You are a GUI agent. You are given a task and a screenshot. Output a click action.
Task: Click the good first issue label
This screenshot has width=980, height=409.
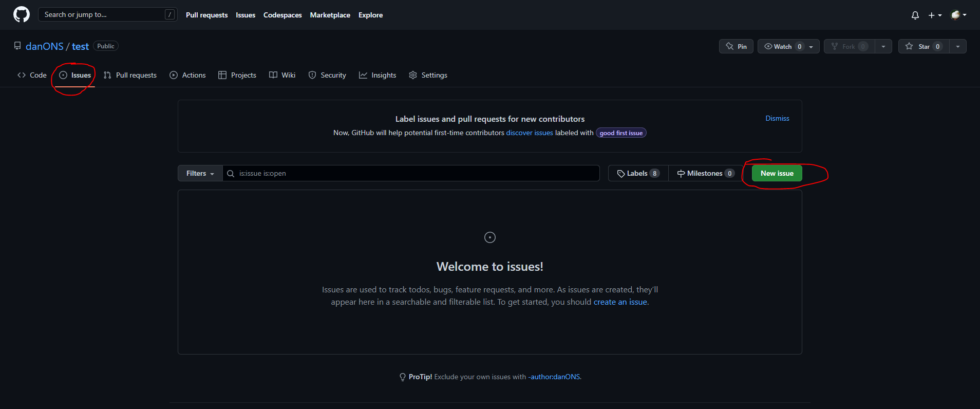click(x=621, y=133)
